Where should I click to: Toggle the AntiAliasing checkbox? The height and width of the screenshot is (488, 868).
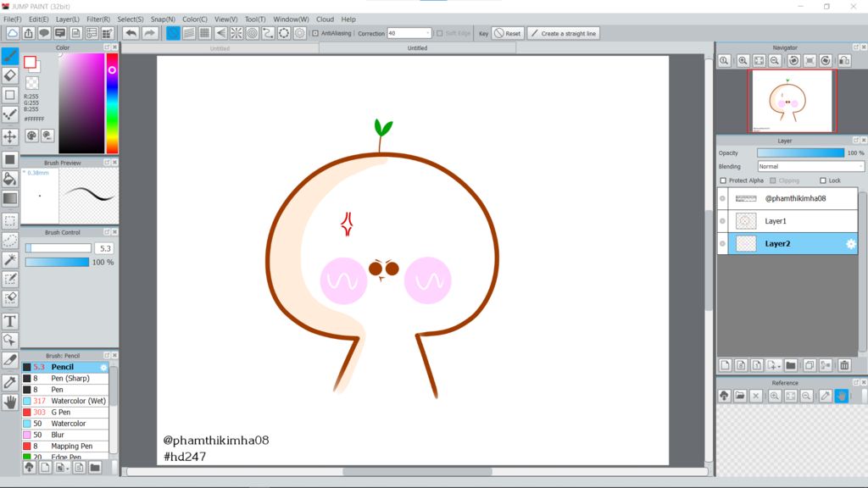(x=315, y=34)
